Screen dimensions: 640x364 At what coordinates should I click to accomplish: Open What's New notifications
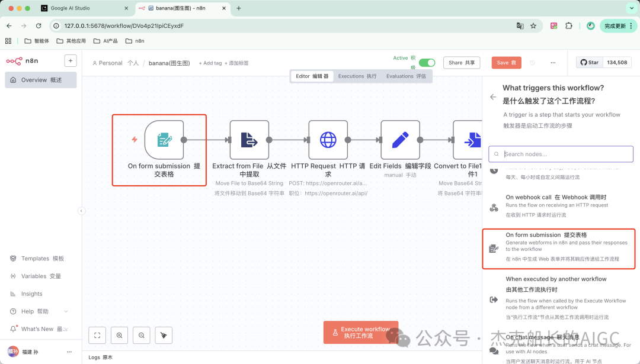(39, 329)
